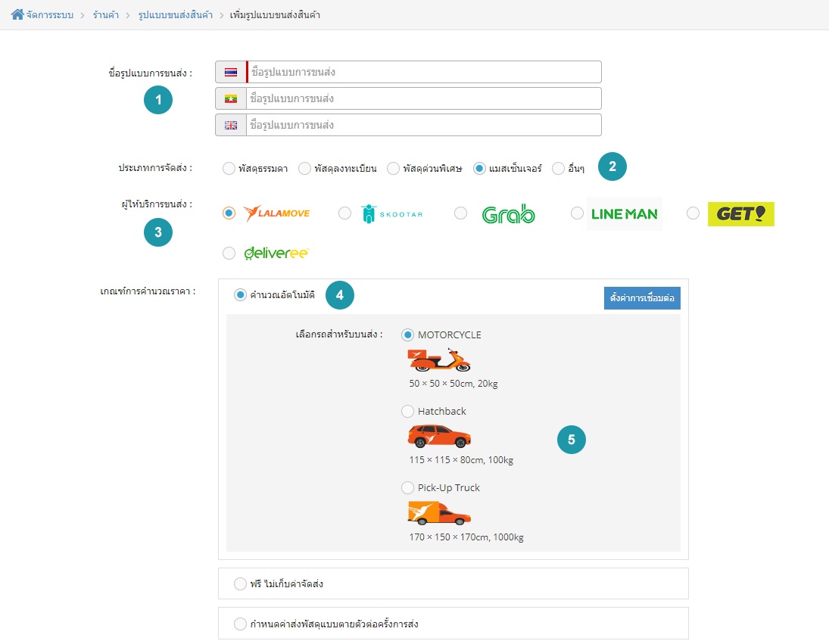
Task: Click the Myanmar shipping name input field
Action: [x=424, y=98]
